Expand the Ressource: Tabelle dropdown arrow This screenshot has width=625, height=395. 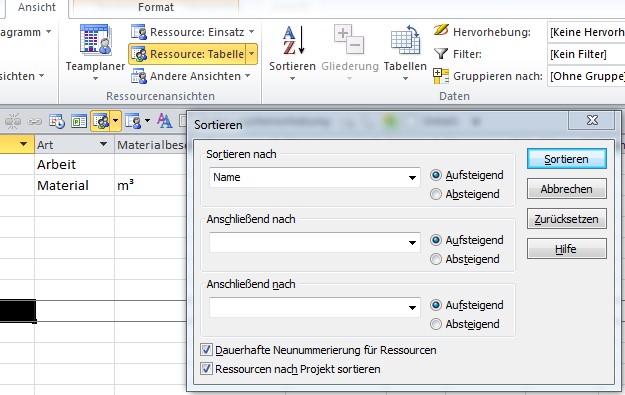tap(252, 54)
